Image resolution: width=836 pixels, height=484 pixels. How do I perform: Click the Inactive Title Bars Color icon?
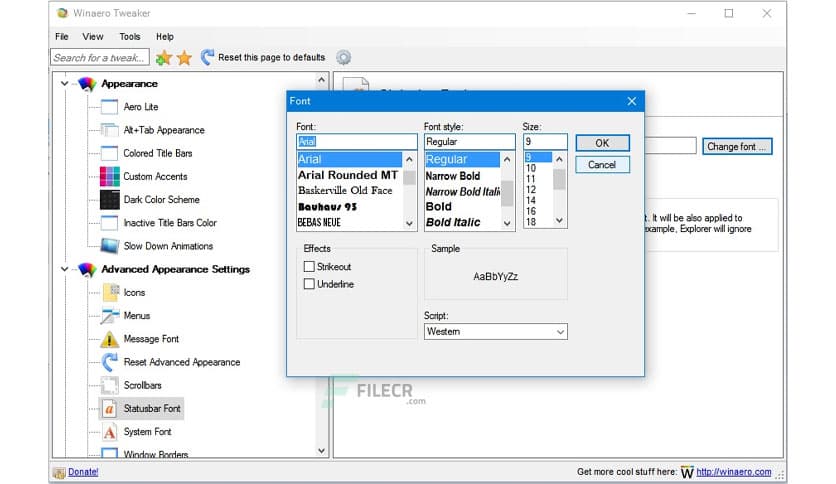tap(109, 223)
